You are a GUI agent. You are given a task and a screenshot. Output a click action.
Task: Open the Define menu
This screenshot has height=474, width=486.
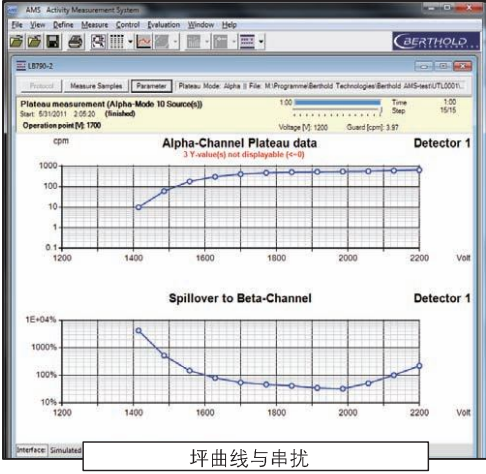coord(63,25)
